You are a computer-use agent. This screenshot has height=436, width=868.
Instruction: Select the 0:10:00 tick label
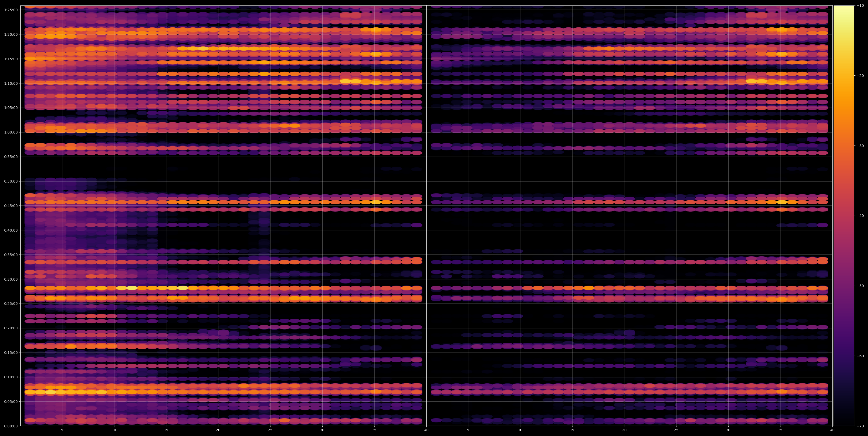pyautogui.click(x=11, y=377)
